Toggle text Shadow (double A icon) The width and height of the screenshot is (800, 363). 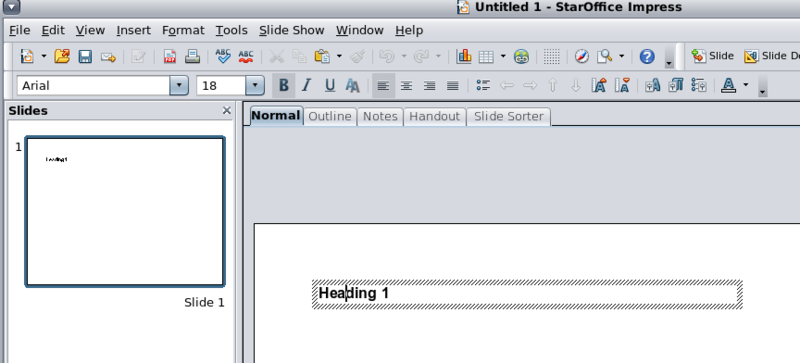pos(353,85)
